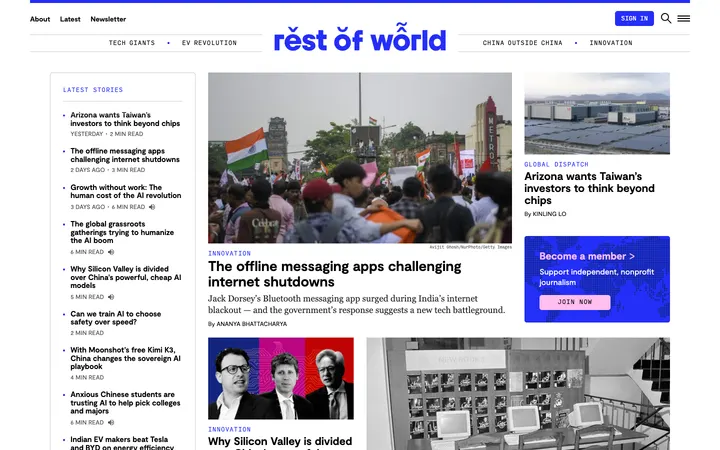This screenshot has width=720, height=450.
Task: Click the Join Now button
Action: tap(574, 302)
